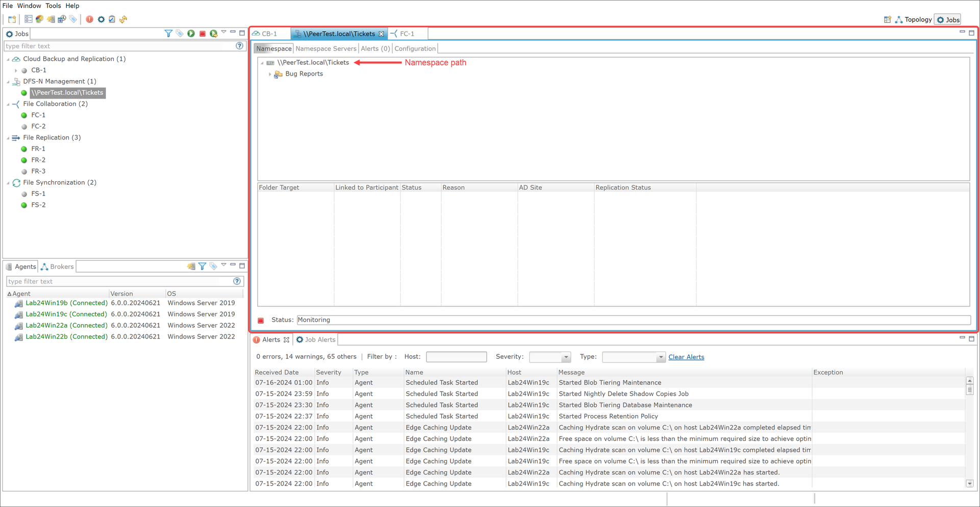980x507 pixels.
Task: Select agent Lab24Win22a (Connected)
Action: pos(66,325)
